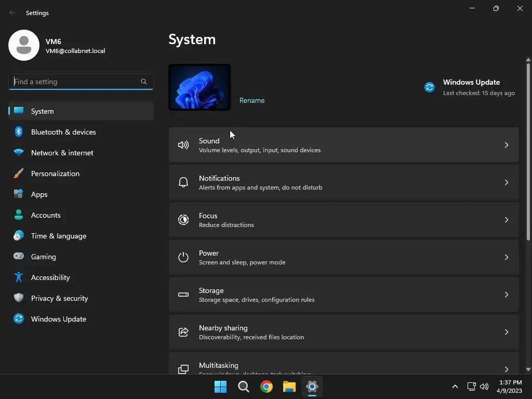Screen dimensions: 532x399
Task: Click the Bluetooth icon in the sidebar
Action: [x=19, y=131]
